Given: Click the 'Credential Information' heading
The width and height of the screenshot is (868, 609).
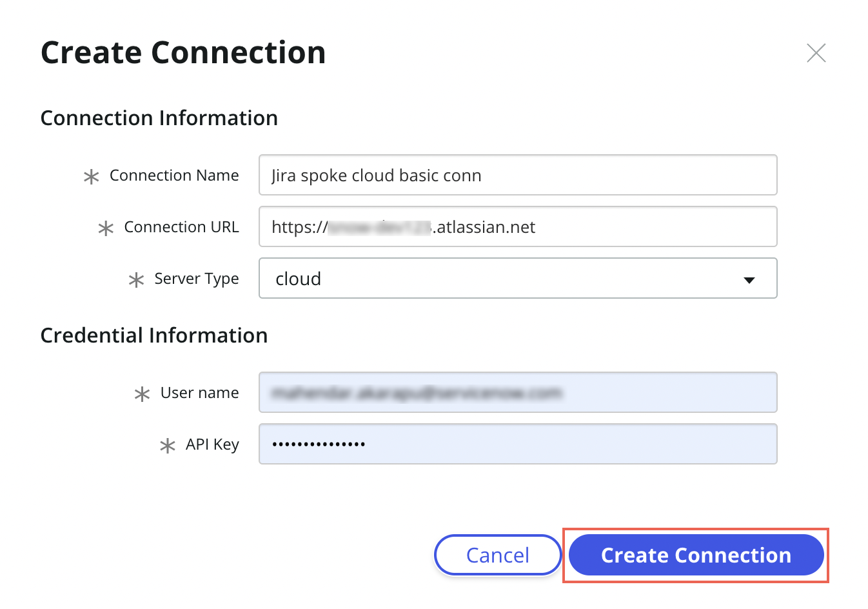Looking at the screenshot, I should [x=154, y=335].
